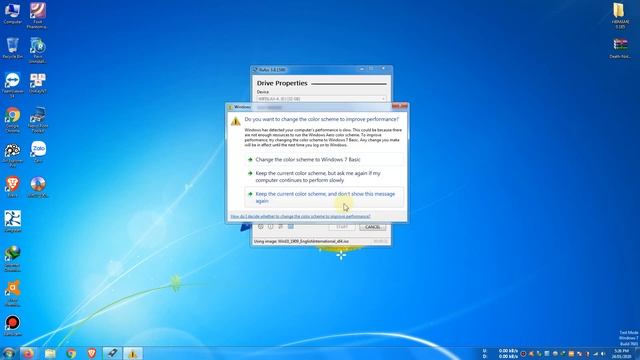
Task: Open the Device dropdown in Rufus
Action: point(321,99)
